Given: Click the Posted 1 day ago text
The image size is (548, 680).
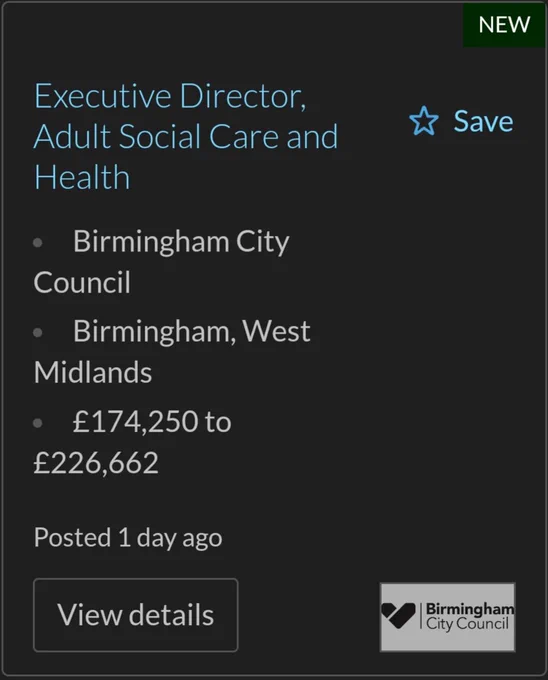Looking at the screenshot, I should [128, 538].
